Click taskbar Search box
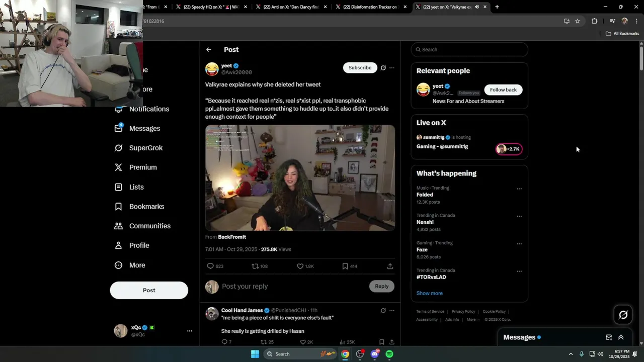The image size is (644, 362). pos(300,354)
